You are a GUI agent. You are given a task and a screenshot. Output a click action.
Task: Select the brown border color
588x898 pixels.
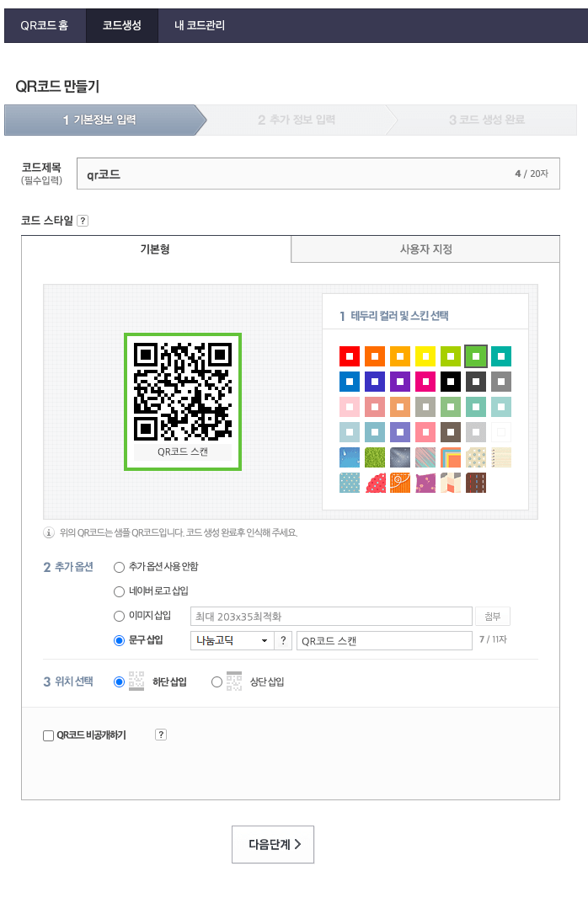click(451, 432)
